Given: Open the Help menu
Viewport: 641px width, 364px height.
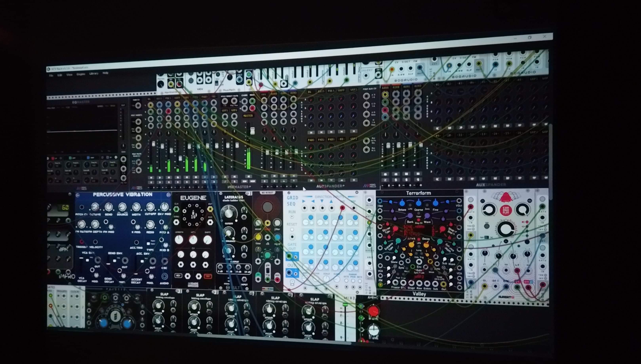Looking at the screenshot, I should [106, 73].
